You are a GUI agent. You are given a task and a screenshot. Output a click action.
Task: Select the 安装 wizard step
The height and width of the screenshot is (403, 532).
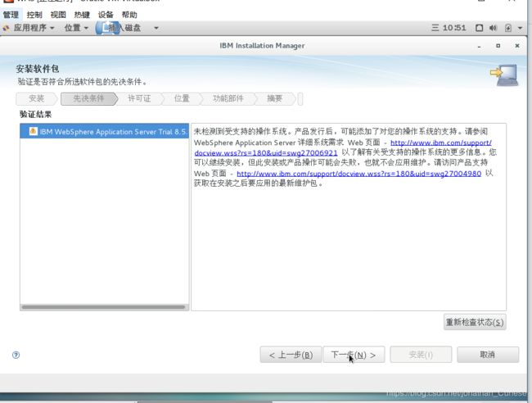click(36, 98)
